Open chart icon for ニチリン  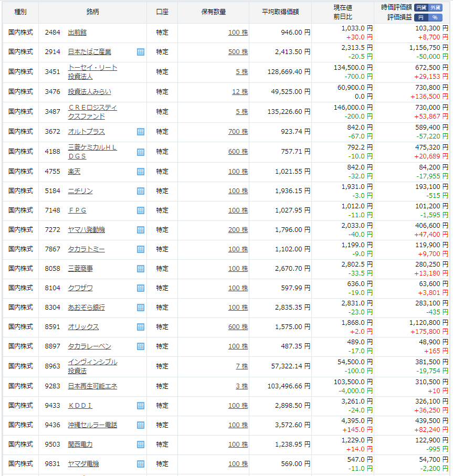click(x=141, y=191)
